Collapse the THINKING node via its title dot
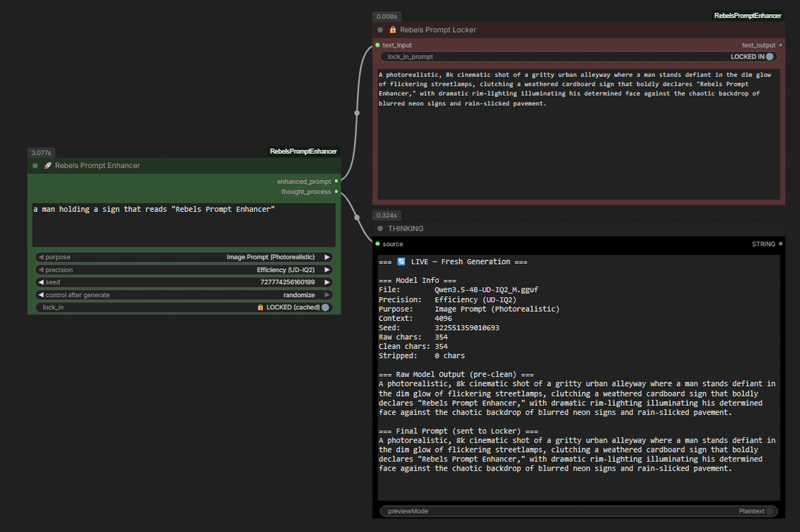The width and height of the screenshot is (800, 532). pyautogui.click(x=380, y=228)
